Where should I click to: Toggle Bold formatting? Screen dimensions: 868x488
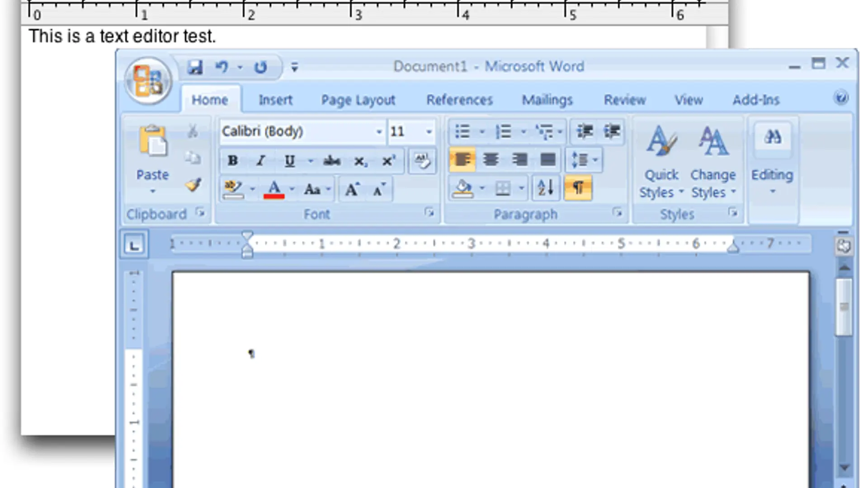(233, 161)
